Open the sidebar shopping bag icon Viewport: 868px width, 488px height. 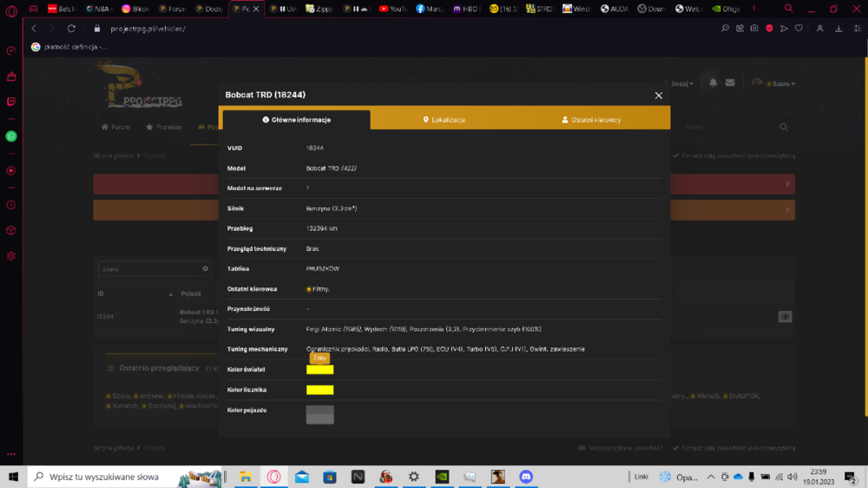pos(11,76)
